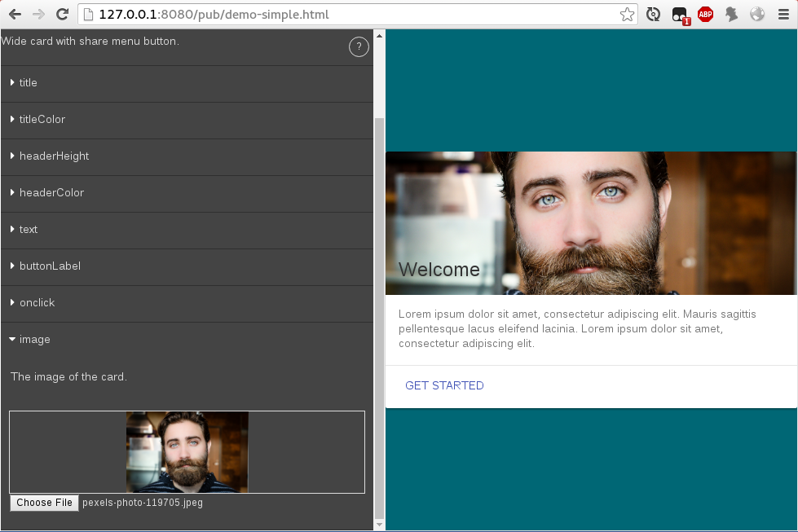Expand the onclick property
The width and height of the screenshot is (798, 532).
click(187, 302)
